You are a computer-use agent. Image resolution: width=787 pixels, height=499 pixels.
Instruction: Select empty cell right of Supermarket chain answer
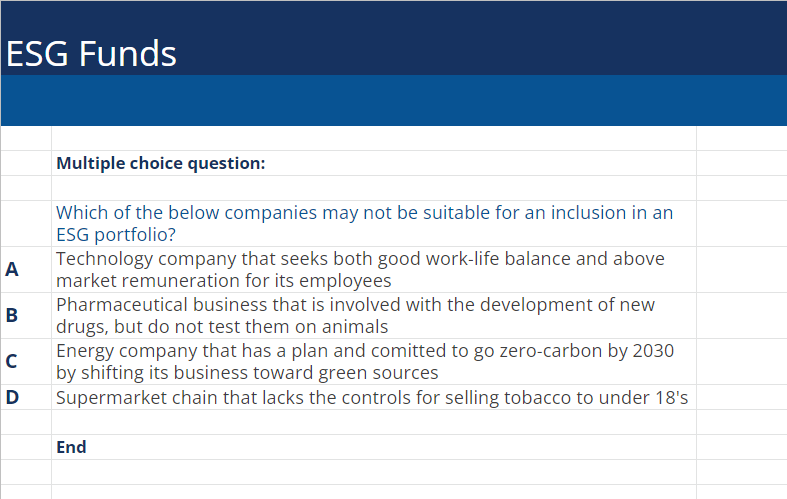tap(741, 397)
